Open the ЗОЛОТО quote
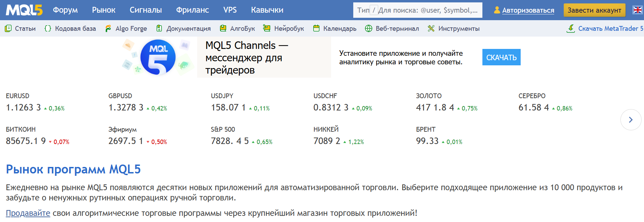 447,103
